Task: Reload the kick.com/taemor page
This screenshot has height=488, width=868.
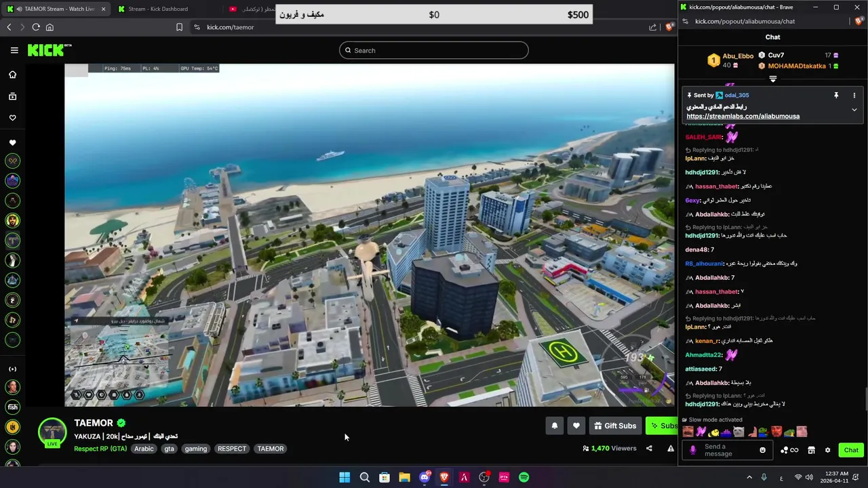Action: click(36, 27)
